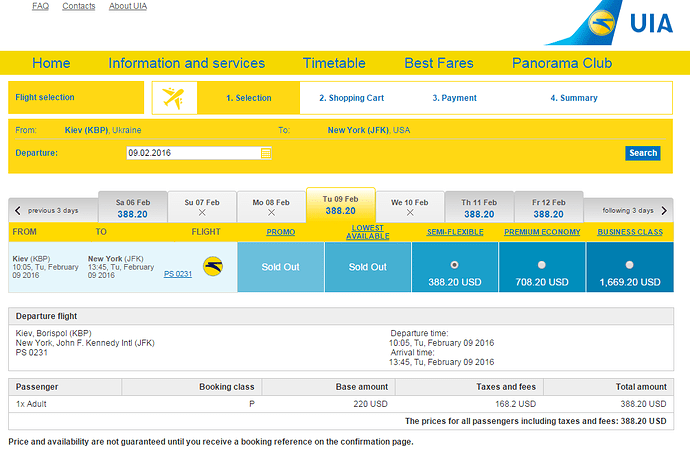Go to step 4. Summary
The image size is (690, 459).
click(x=574, y=98)
